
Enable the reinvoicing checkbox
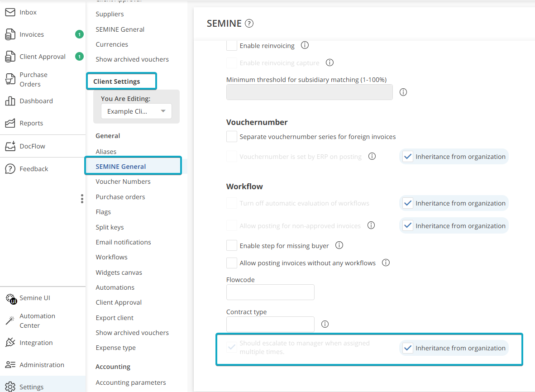pyautogui.click(x=232, y=45)
